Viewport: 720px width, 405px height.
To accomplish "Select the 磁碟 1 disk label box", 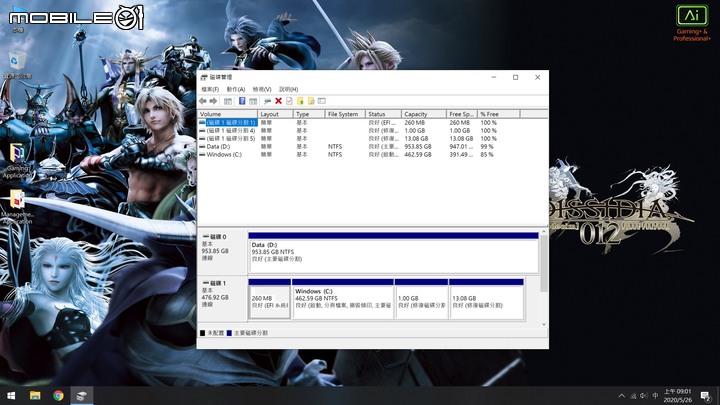I will pyautogui.click(x=223, y=299).
